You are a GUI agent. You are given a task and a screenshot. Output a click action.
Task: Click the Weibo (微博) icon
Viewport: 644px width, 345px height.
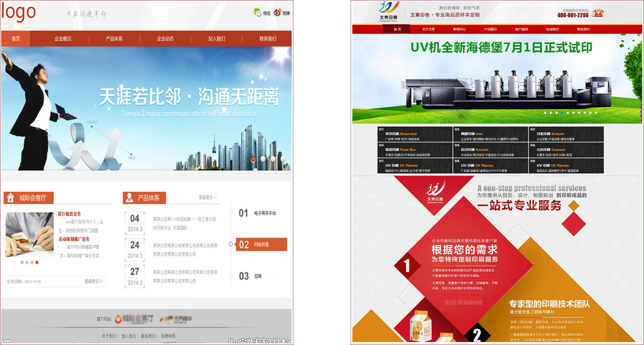coord(277,12)
